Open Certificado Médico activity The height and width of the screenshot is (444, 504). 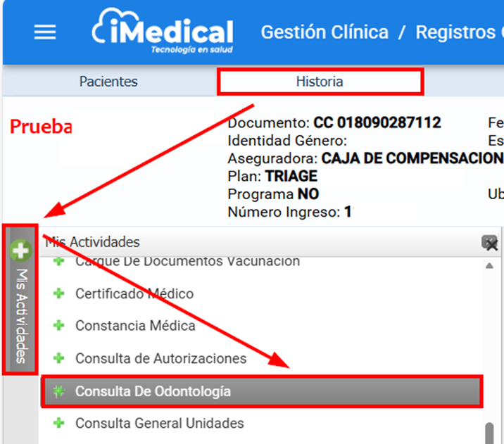[134, 293]
